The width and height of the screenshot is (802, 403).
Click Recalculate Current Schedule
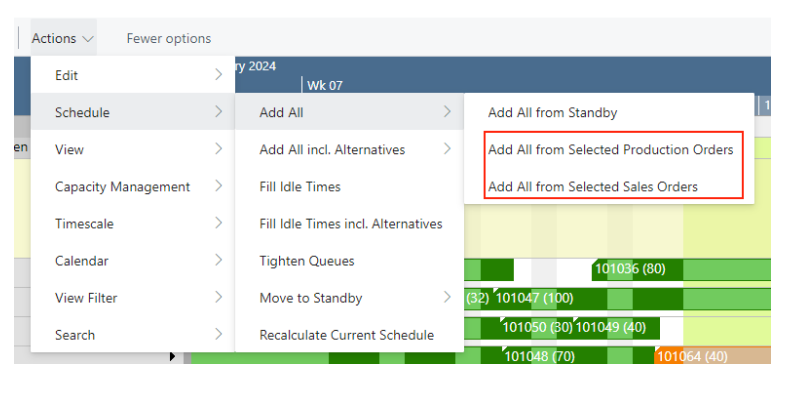click(346, 335)
